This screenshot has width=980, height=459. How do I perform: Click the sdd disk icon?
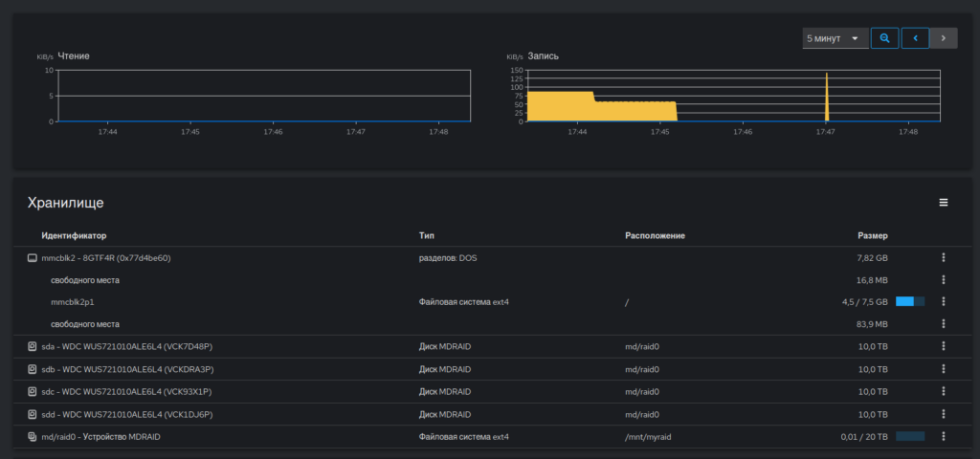[33, 414]
